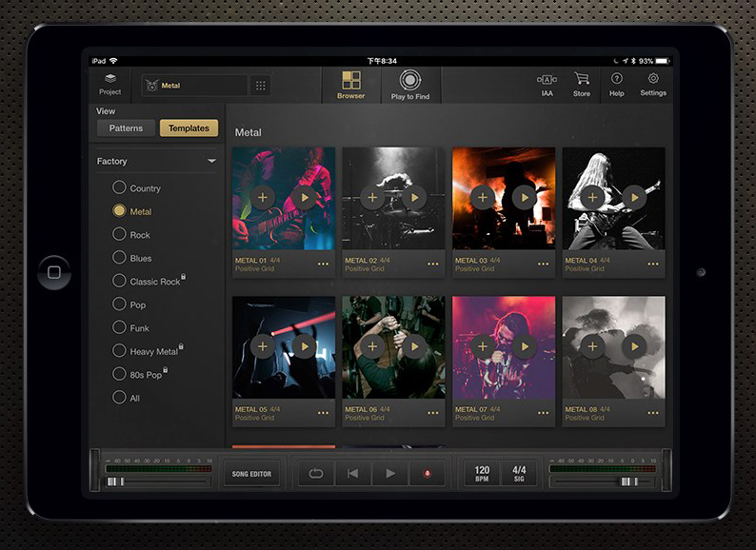Add the METAL 07 template with plus

coord(483,346)
